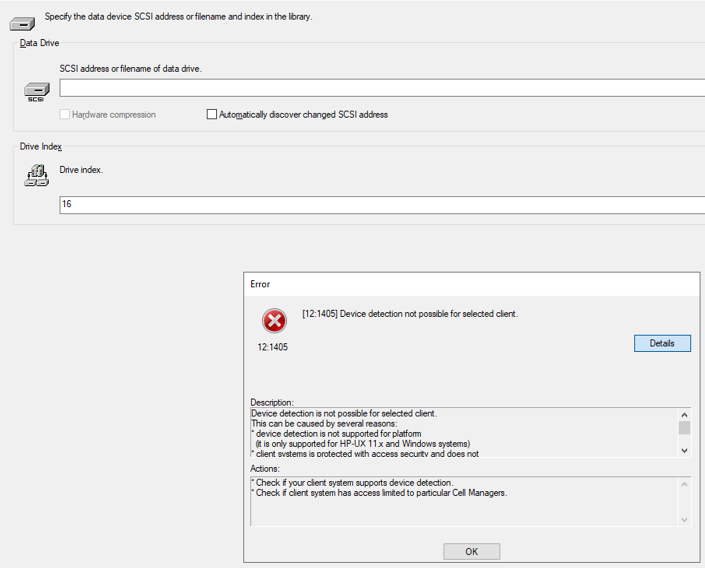Viewport: 705px width, 568px height.
Task: Click the Description scrollbar thumb
Action: click(x=684, y=428)
